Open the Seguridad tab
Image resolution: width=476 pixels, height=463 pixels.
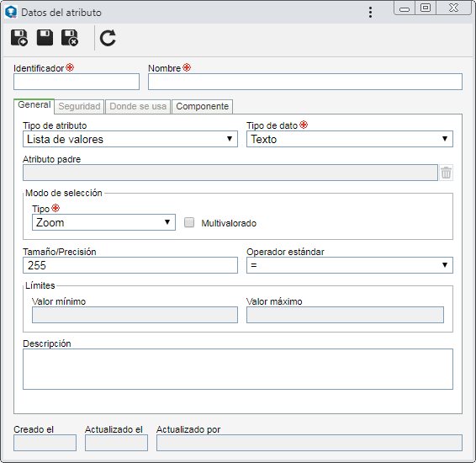(x=79, y=106)
